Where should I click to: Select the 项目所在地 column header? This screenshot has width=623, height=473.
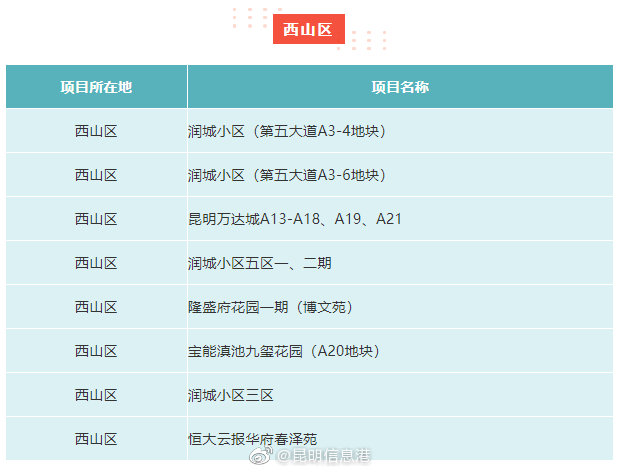pyautogui.click(x=96, y=87)
